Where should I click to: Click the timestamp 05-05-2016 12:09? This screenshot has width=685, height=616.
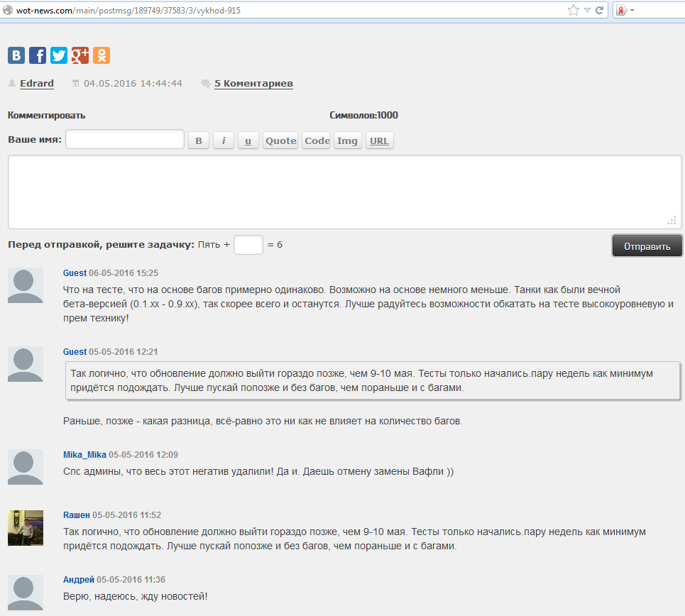143,455
